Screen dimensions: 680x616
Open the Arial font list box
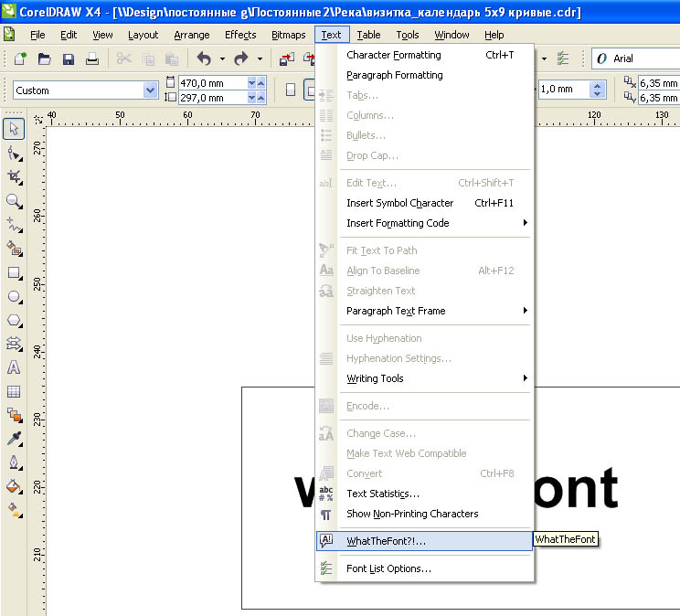click(635, 58)
